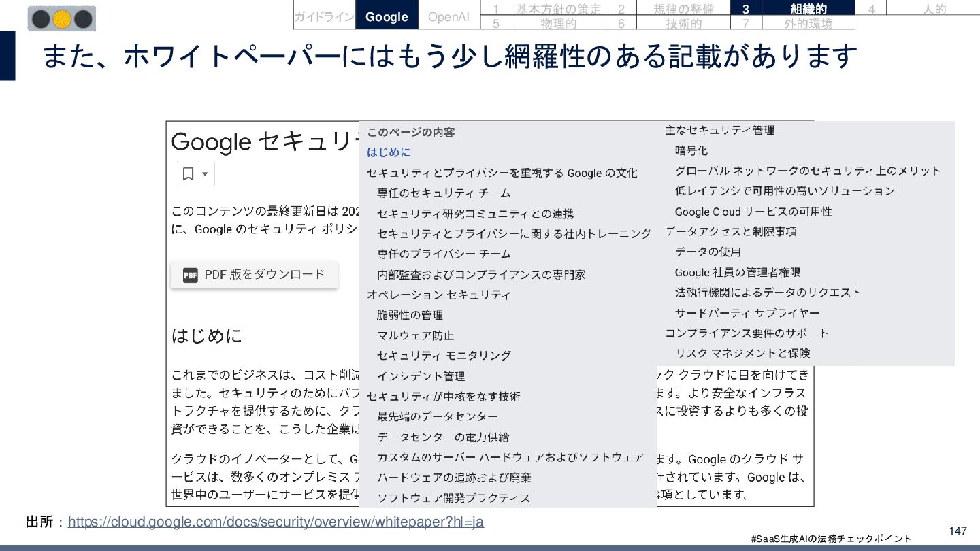Select the 規律の整備 section in header

(x=683, y=9)
